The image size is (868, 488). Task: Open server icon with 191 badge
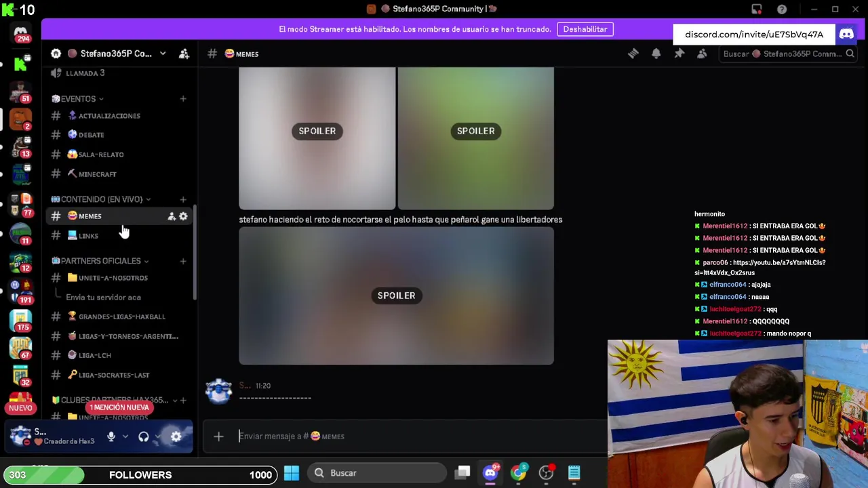[x=20, y=291]
